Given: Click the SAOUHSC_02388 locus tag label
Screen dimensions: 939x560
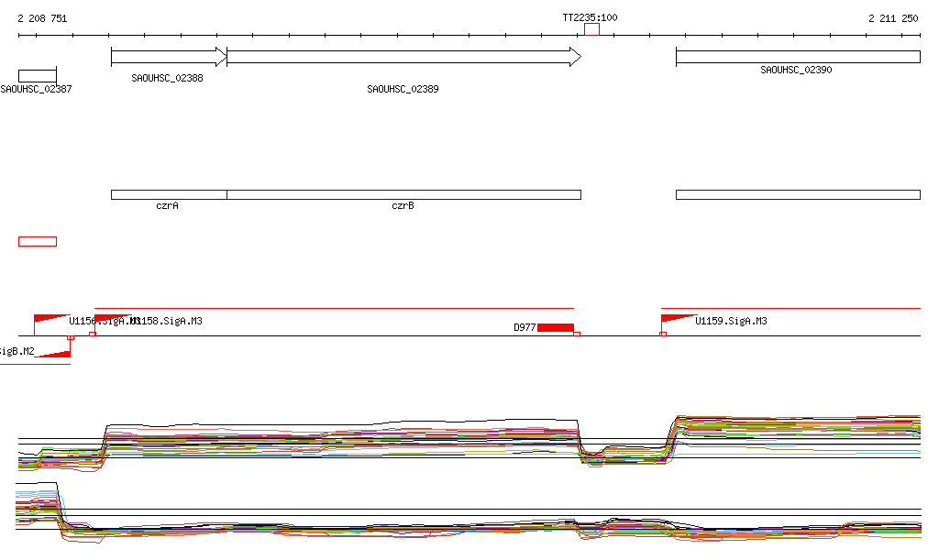Looking at the screenshot, I should 167,79.
